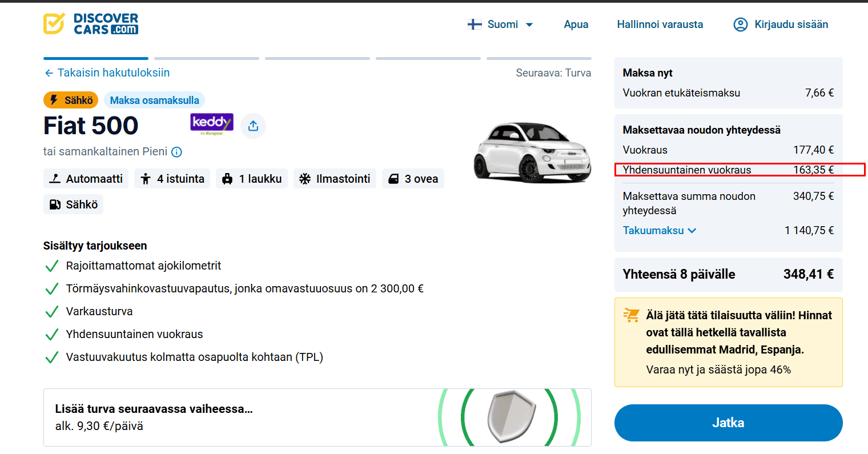
Task: Open the Lisää turva seuraavassa vaiheessa banner
Action: [317, 417]
